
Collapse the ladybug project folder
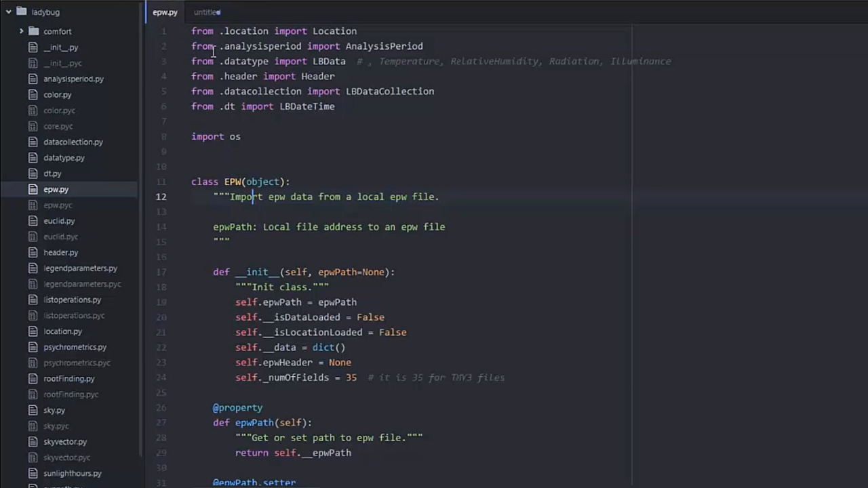pos(9,12)
